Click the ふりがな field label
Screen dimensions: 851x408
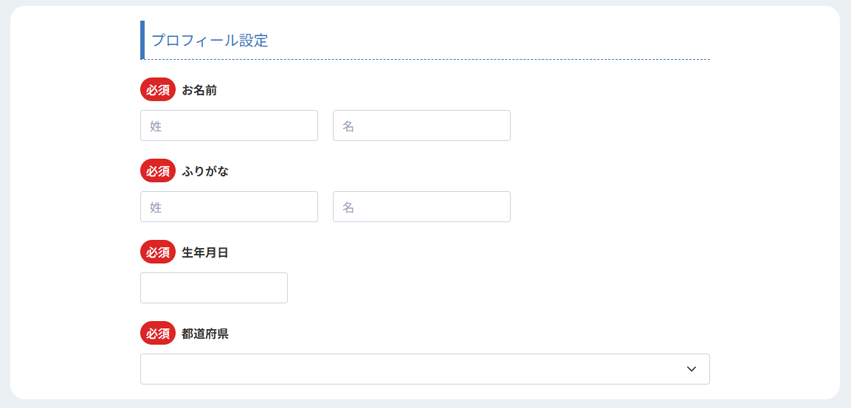pos(205,171)
